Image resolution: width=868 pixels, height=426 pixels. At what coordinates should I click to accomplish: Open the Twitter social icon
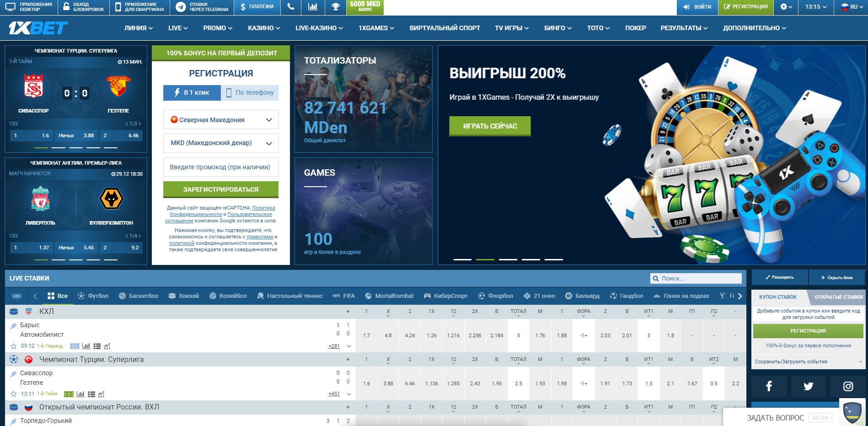pyautogui.click(x=808, y=386)
